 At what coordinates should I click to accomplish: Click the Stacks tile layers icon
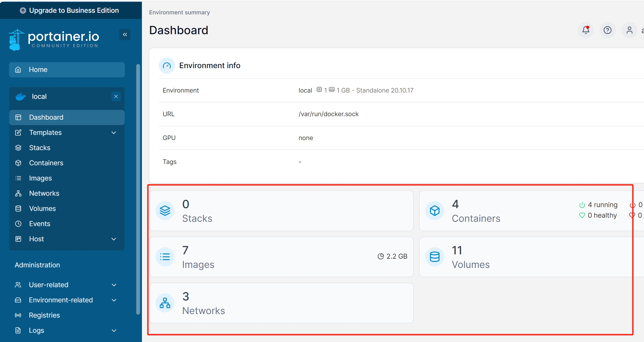tap(165, 211)
